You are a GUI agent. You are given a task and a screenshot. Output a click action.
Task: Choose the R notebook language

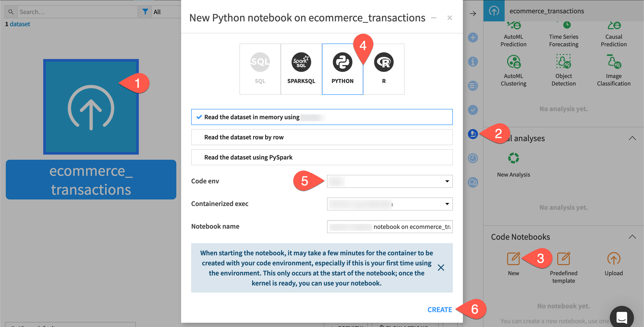[384, 69]
